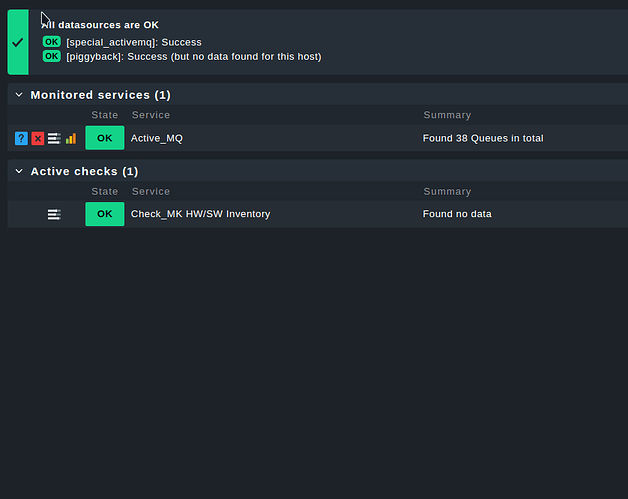Image resolution: width=628 pixels, height=499 pixels.
Task: Open check parameters icon for Active_MQ
Action: [54, 138]
